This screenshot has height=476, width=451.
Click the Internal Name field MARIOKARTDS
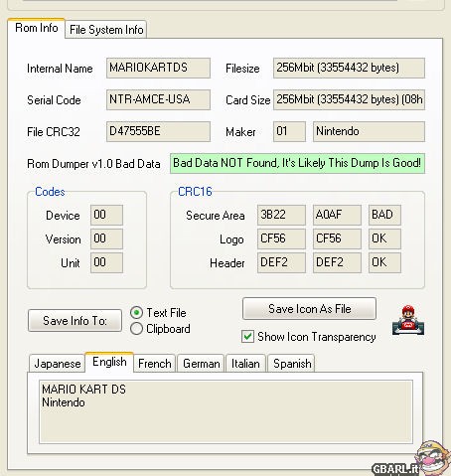(x=158, y=68)
